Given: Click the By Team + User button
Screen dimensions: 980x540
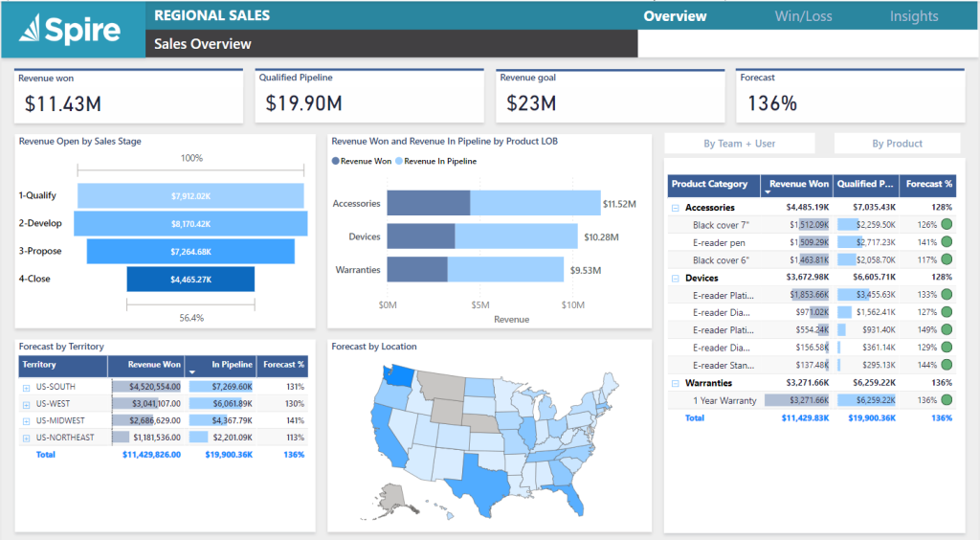Looking at the screenshot, I should pyautogui.click(x=740, y=143).
